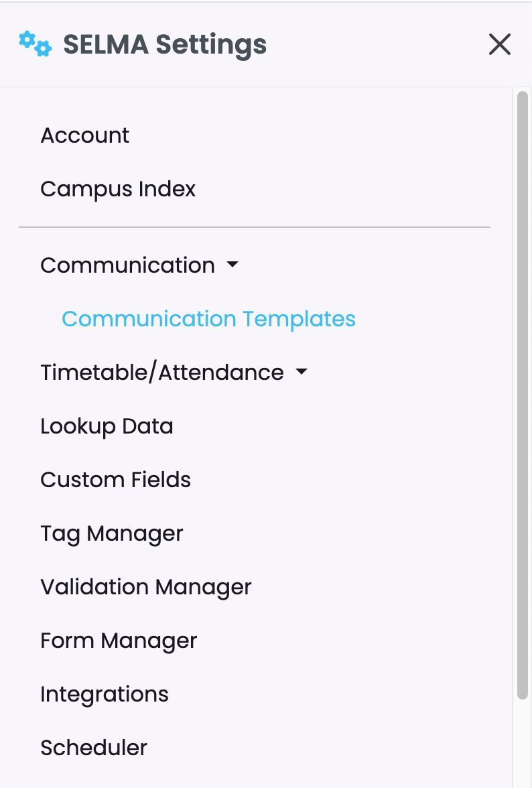Select the Communication menu label
This screenshot has height=788, width=532.
[127, 265]
